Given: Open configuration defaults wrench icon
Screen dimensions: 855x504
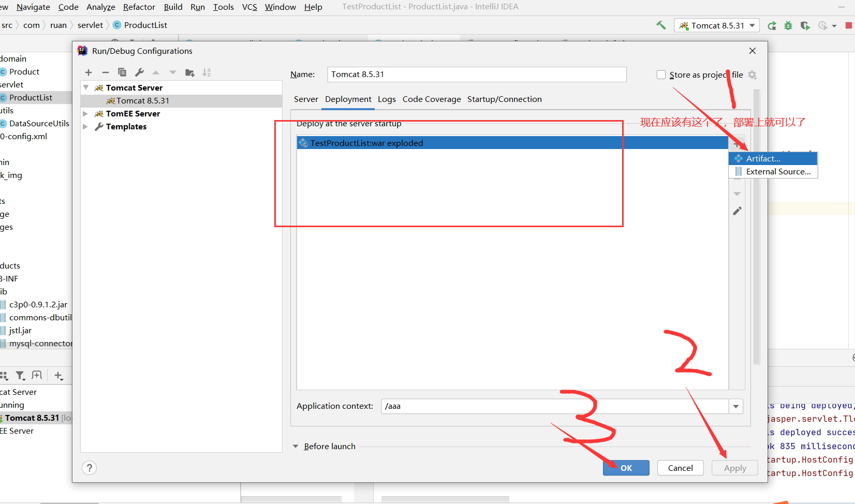Looking at the screenshot, I should click(x=139, y=72).
